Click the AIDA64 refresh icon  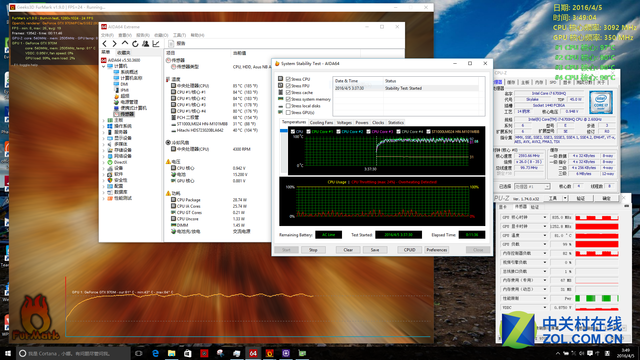tap(135, 43)
